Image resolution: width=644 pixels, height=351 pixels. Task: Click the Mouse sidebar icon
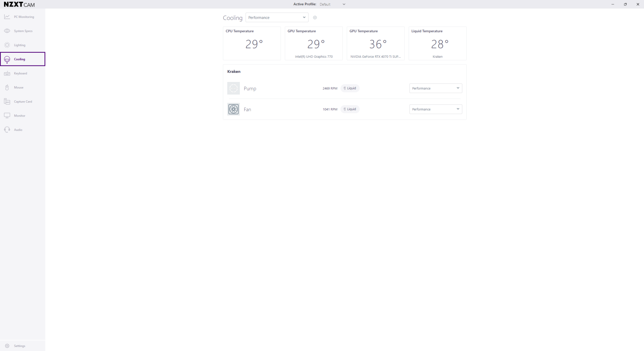(x=7, y=87)
